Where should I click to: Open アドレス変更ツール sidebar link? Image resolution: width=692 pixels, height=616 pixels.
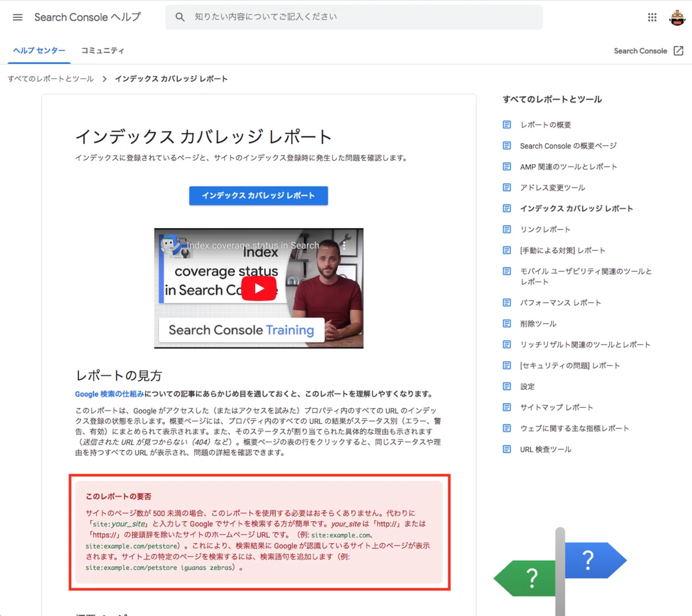(552, 187)
